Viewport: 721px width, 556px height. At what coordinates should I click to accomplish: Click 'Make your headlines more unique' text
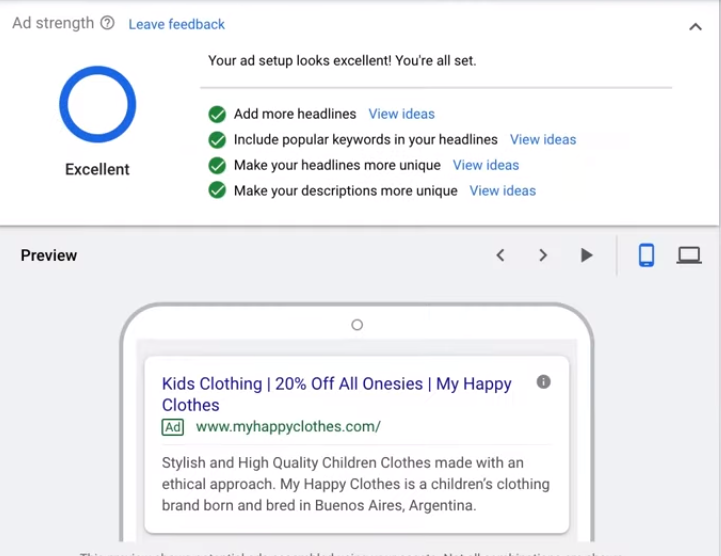[x=337, y=165]
